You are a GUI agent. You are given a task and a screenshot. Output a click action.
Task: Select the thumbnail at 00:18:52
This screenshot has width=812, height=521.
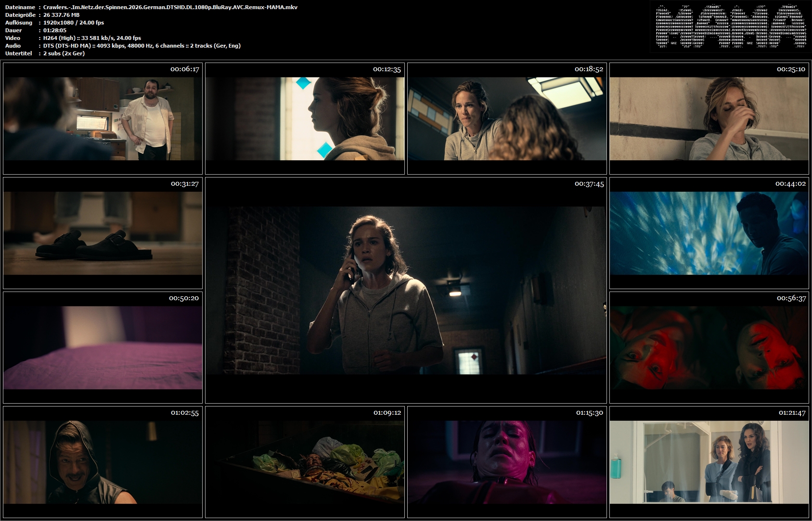507,118
